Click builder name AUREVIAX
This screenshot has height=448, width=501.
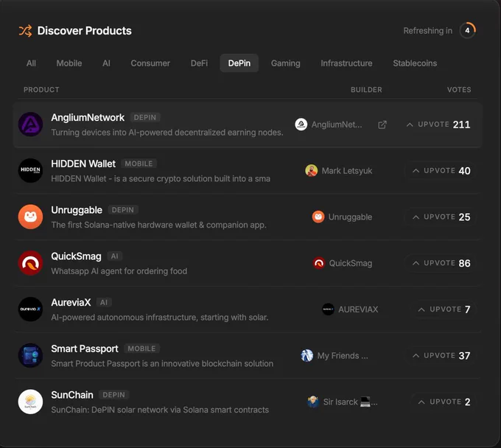(x=358, y=309)
